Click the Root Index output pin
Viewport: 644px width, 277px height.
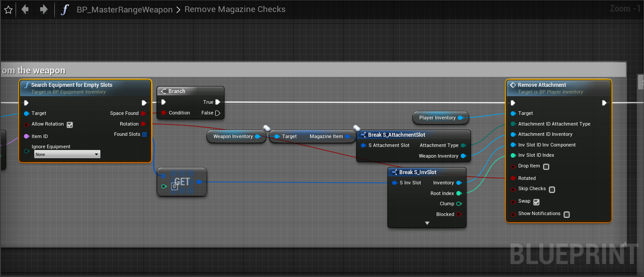click(x=459, y=193)
